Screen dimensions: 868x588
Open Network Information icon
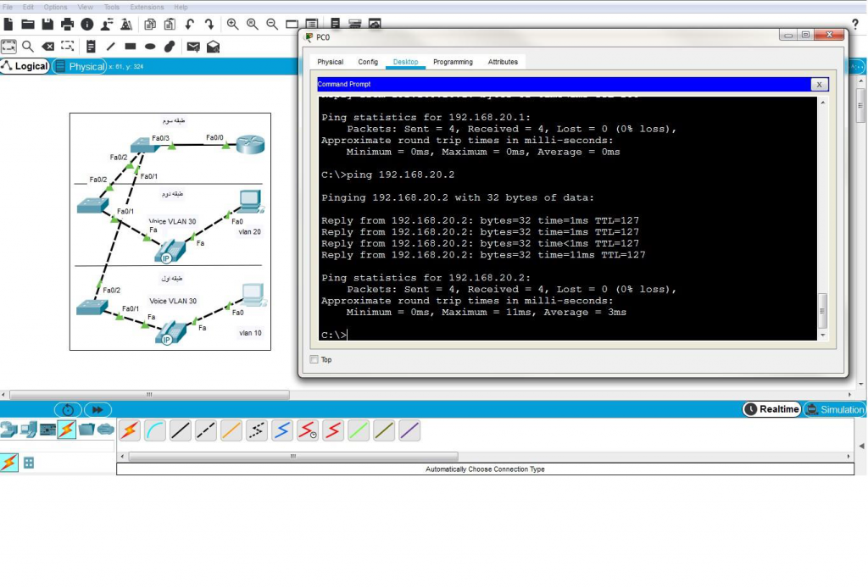(x=87, y=25)
